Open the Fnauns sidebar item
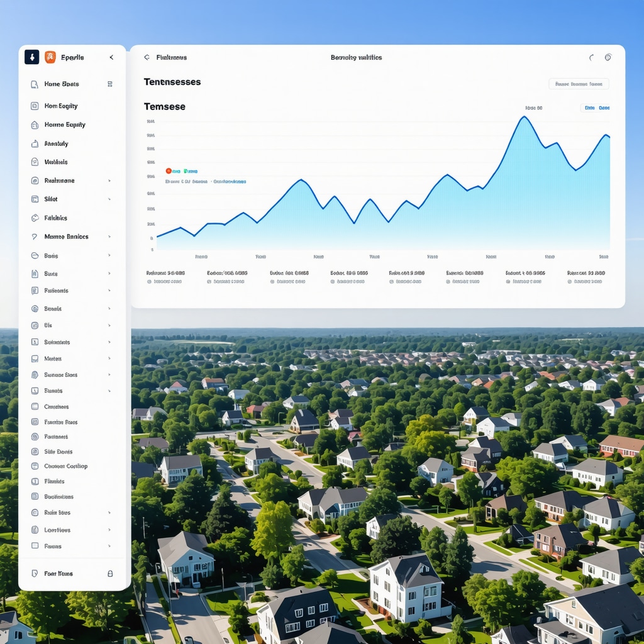 [72, 547]
